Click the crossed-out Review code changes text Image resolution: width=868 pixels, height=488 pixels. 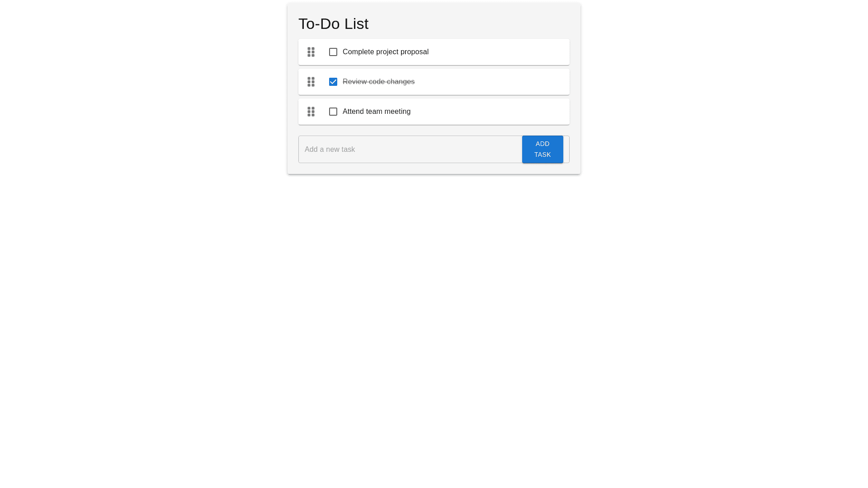pos(378,82)
